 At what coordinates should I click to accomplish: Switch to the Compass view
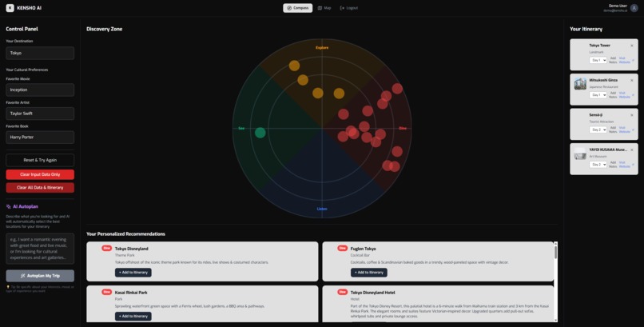click(298, 8)
